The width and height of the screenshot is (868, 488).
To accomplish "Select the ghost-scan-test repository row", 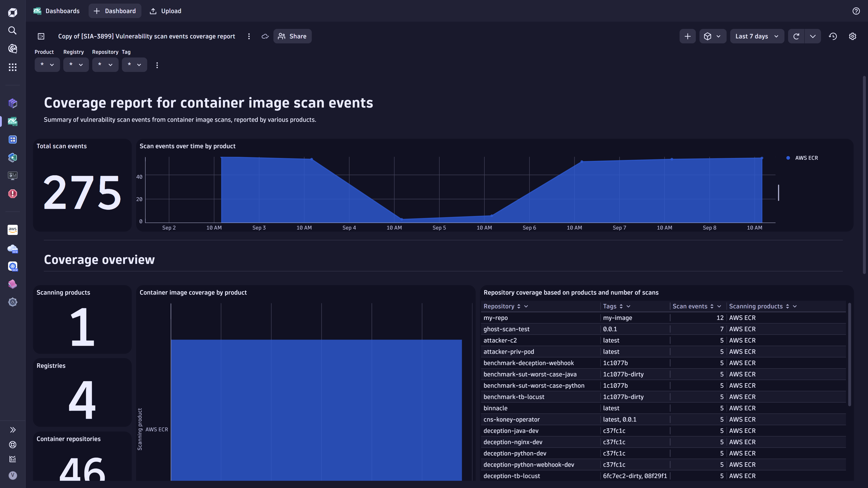I will (x=663, y=329).
